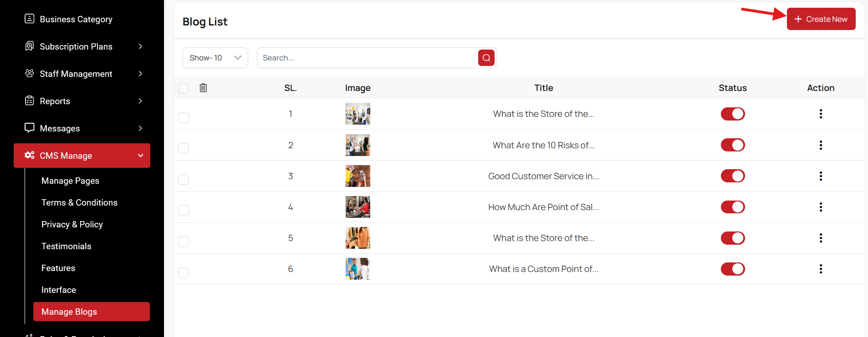Expand the Staff Management submenu
The width and height of the screenshot is (868, 337).
[x=140, y=74]
